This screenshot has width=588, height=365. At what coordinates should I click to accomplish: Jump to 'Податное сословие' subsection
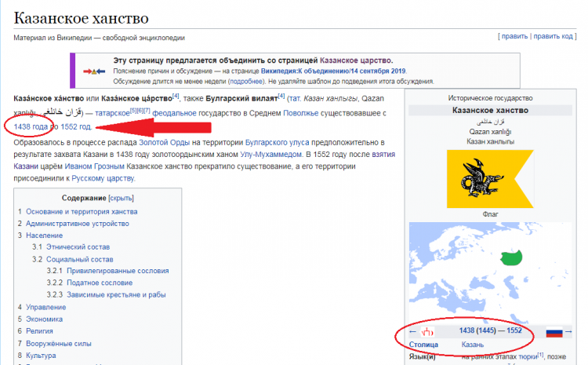pos(100,283)
